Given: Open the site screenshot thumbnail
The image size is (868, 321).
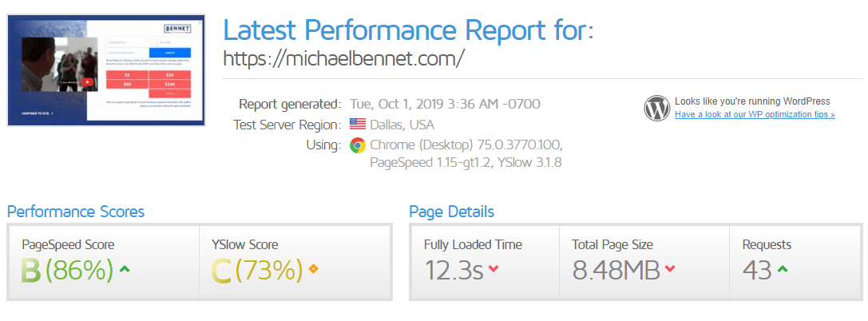Looking at the screenshot, I should 105,70.
